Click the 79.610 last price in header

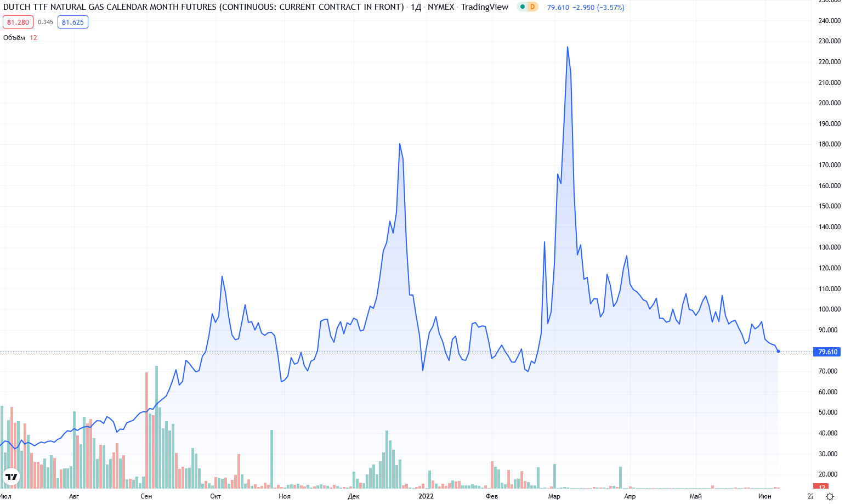(558, 8)
